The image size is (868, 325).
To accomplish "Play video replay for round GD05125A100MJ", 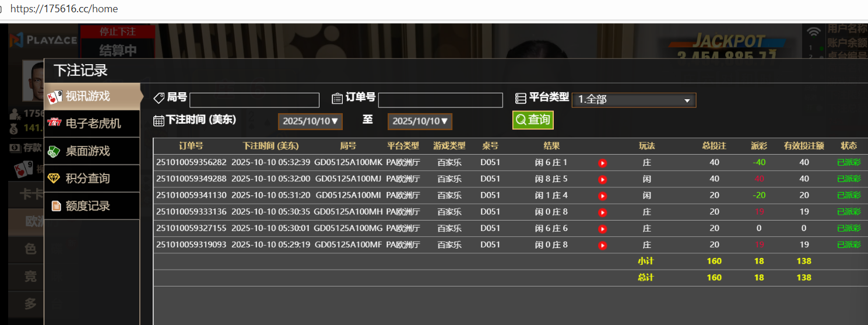I will click(x=603, y=179).
